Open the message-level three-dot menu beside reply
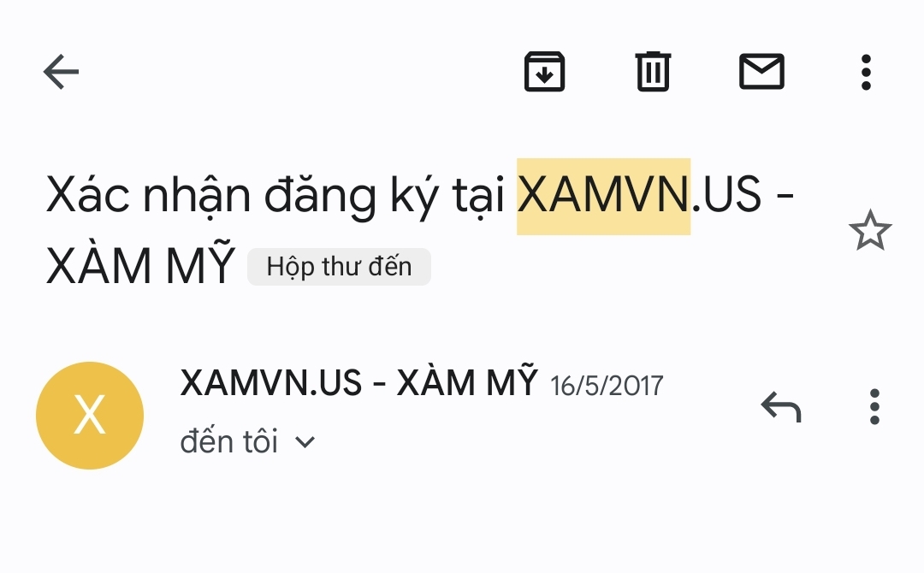The width and height of the screenshot is (924, 573). pyautogui.click(x=874, y=406)
